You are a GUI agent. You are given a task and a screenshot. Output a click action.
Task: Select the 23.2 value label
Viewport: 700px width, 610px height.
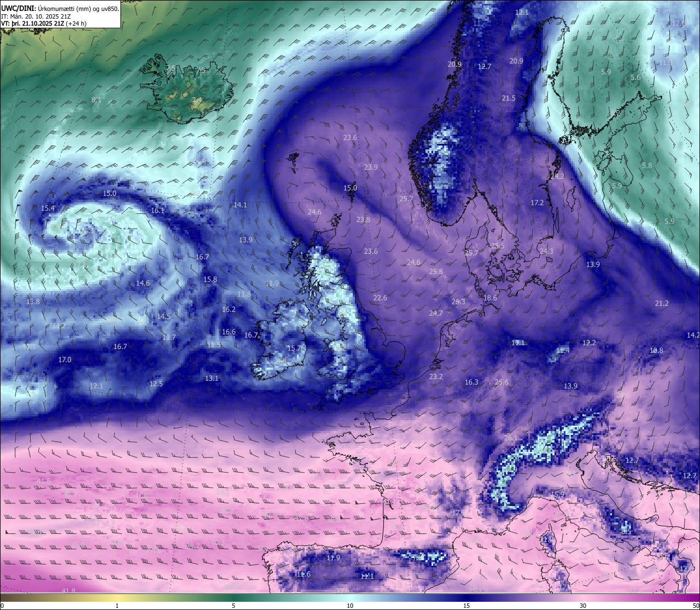pyautogui.click(x=436, y=376)
